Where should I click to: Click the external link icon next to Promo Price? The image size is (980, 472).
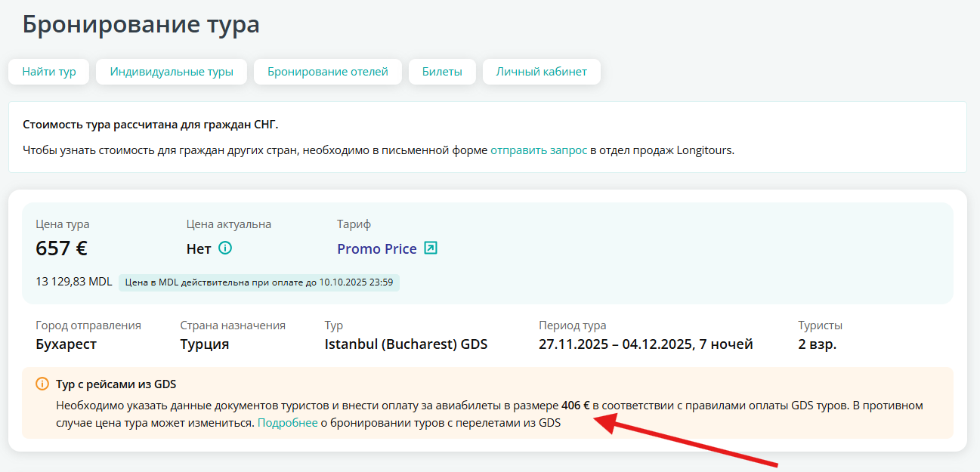[430, 248]
